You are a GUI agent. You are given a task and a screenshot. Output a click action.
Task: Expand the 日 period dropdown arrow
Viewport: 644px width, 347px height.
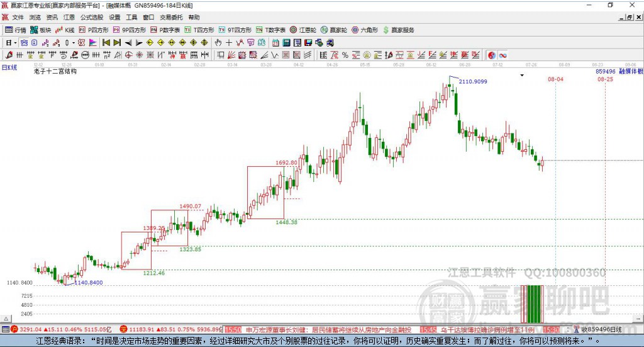15,43
